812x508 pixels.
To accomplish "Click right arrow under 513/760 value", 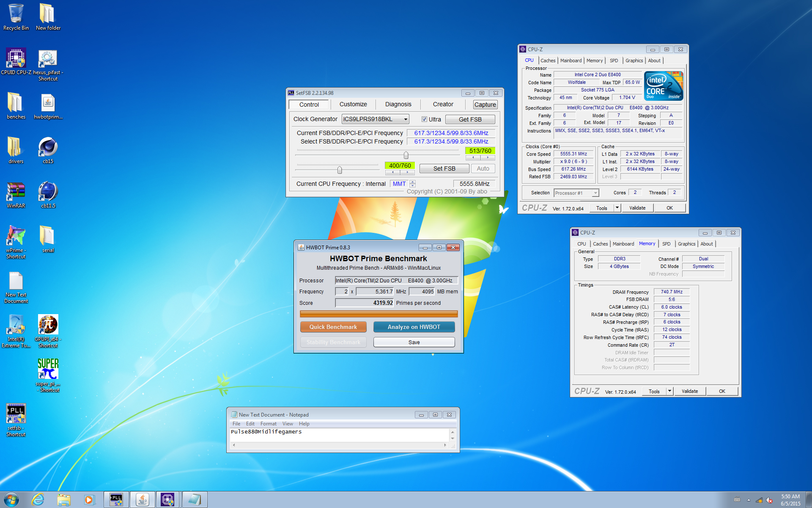I will (x=488, y=157).
